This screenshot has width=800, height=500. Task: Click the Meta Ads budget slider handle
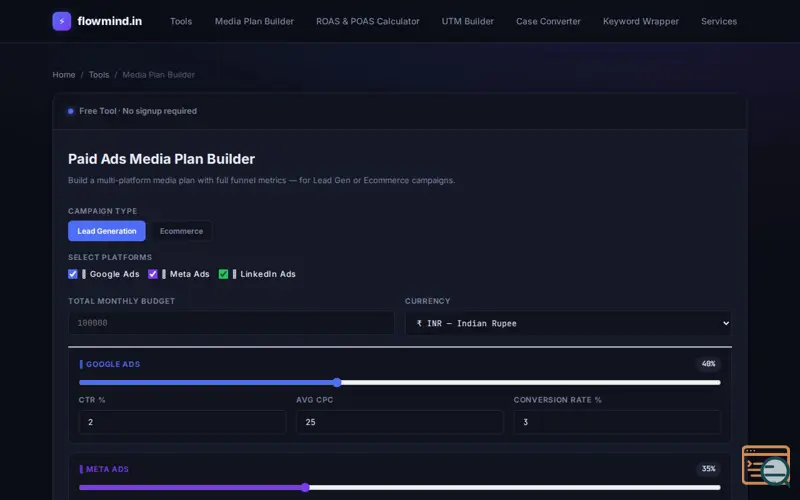coord(305,487)
